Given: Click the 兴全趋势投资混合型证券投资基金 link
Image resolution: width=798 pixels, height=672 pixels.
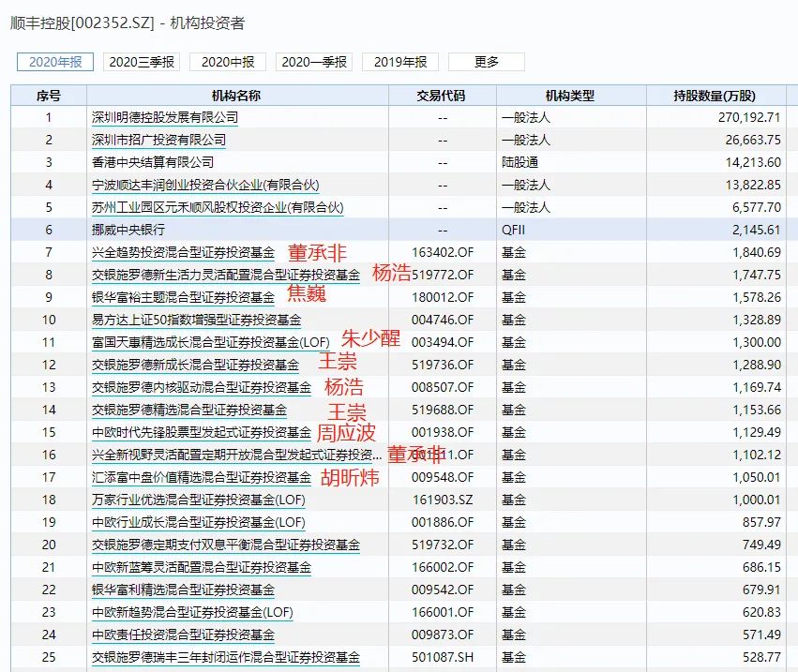Looking at the screenshot, I should pos(177,252).
